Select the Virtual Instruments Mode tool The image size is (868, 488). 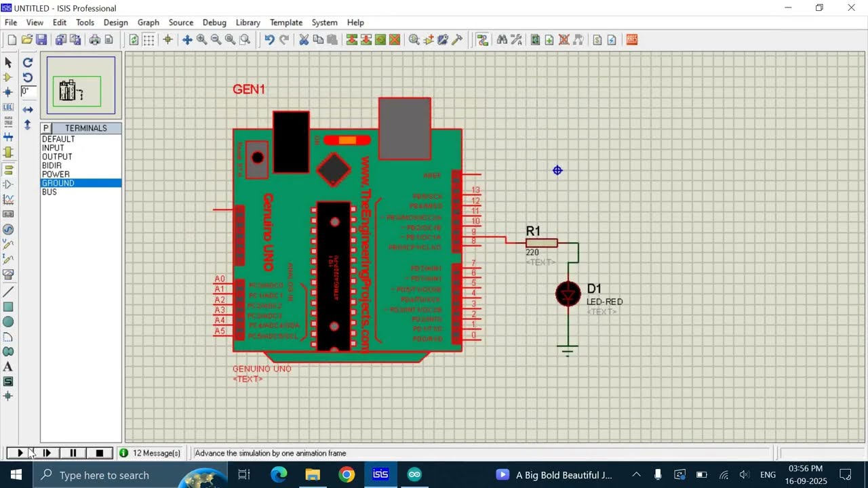pyautogui.click(x=8, y=274)
